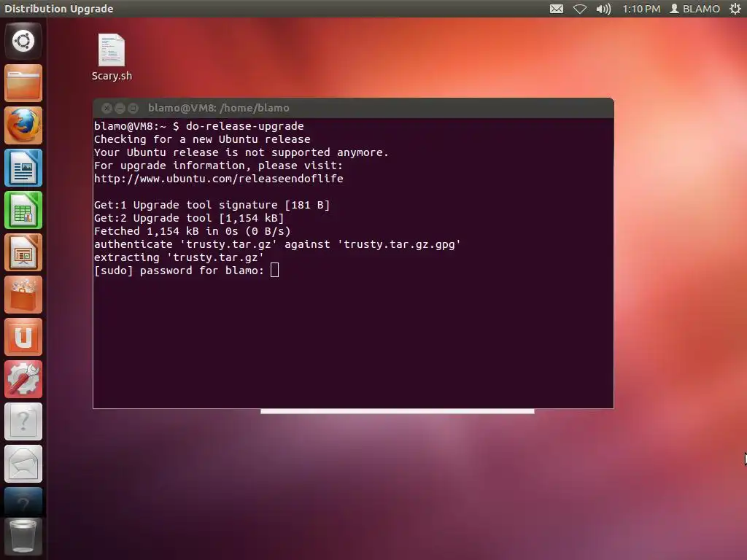Open the BLAMO user menu
This screenshot has height=560, width=747.
click(x=694, y=9)
